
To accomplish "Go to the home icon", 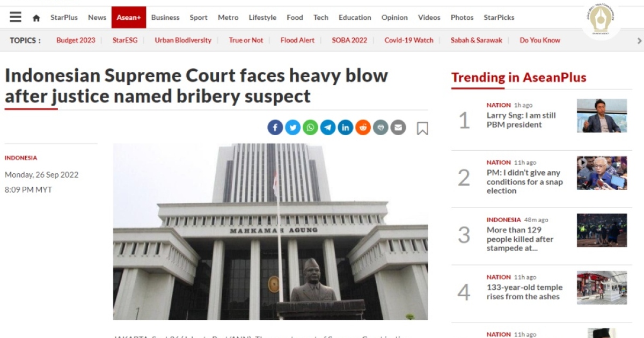I will click(x=36, y=18).
